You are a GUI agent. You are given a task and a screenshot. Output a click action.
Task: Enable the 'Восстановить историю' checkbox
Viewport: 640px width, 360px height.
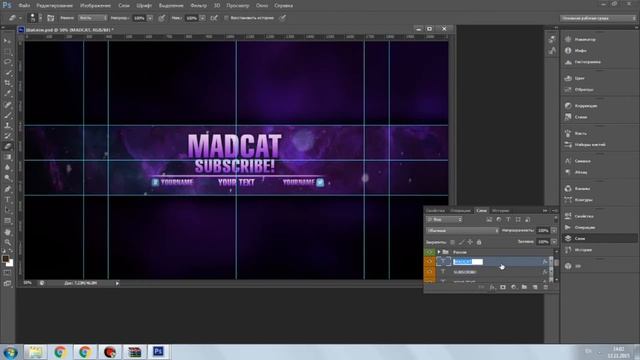[x=227, y=18]
